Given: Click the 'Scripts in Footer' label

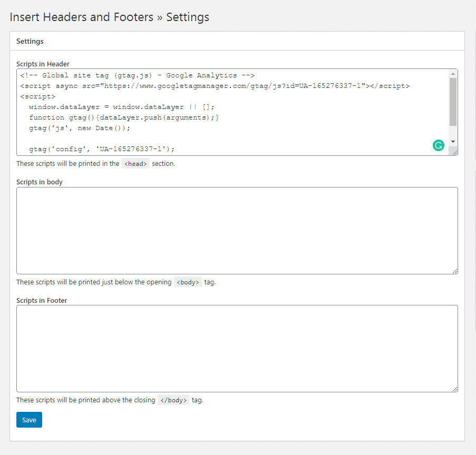Looking at the screenshot, I should [42, 300].
